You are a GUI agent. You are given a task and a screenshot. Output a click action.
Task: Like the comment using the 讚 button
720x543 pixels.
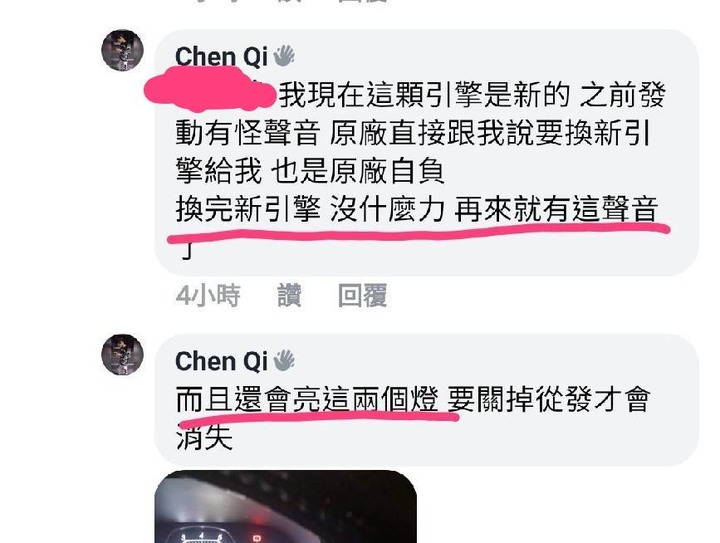coord(289,295)
